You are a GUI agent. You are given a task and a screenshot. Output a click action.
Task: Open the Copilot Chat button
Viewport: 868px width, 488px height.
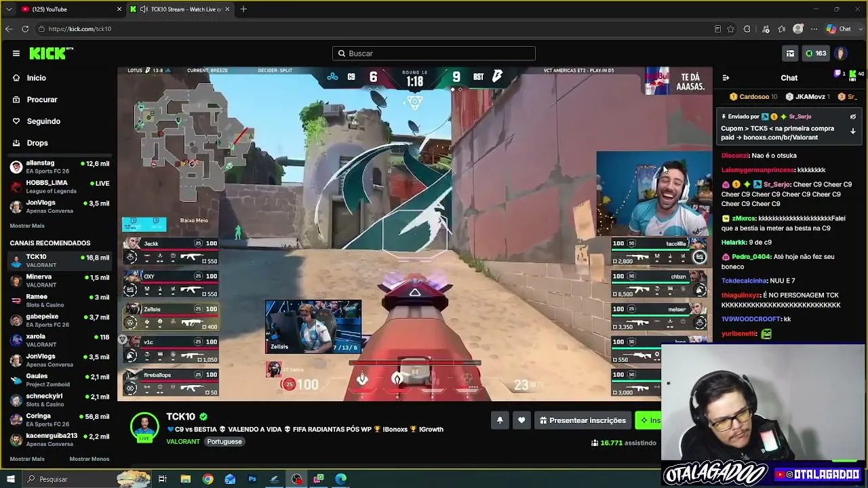tap(838, 29)
